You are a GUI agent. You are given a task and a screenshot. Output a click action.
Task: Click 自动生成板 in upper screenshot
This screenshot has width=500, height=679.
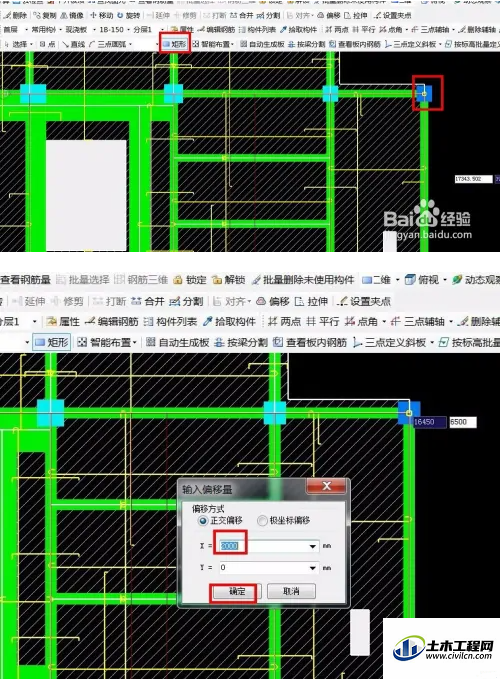point(262,44)
